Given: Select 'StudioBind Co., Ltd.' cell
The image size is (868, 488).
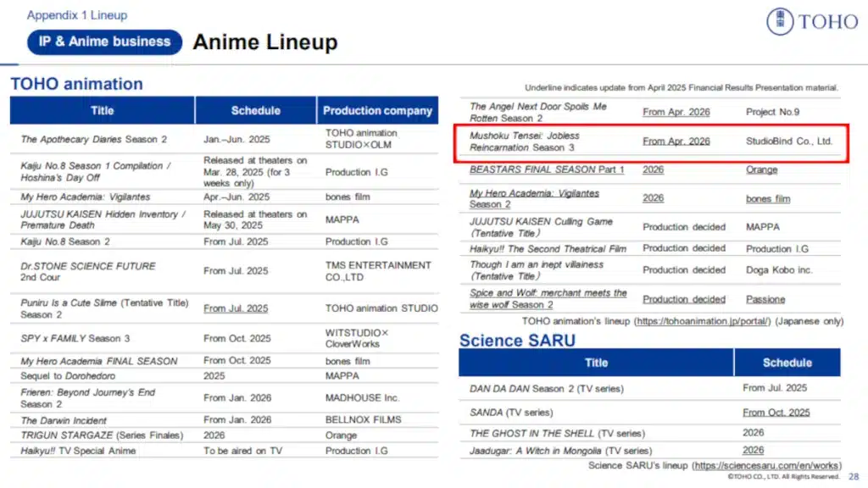Looking at the screenshot, I should (x=789, y=141).
